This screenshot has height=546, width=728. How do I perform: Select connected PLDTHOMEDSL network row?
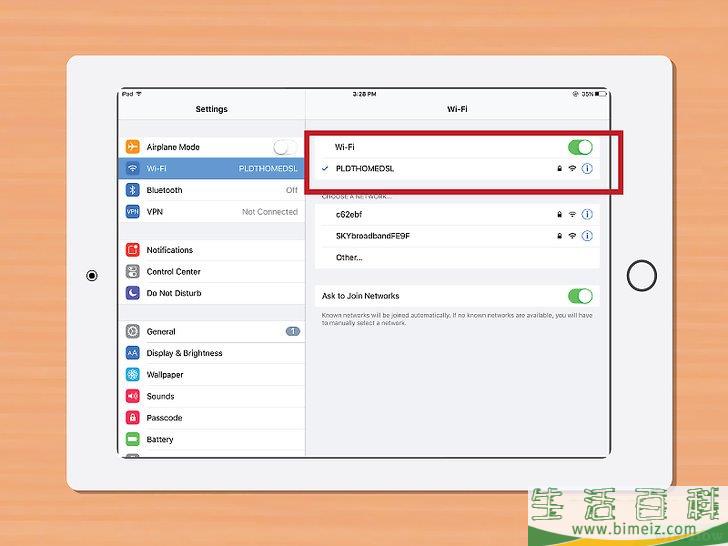[457, 169]
